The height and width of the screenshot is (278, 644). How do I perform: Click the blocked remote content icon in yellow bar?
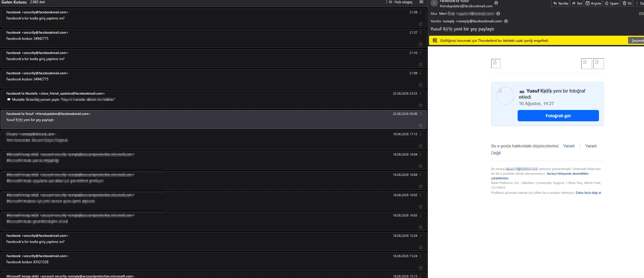(435, 41)
